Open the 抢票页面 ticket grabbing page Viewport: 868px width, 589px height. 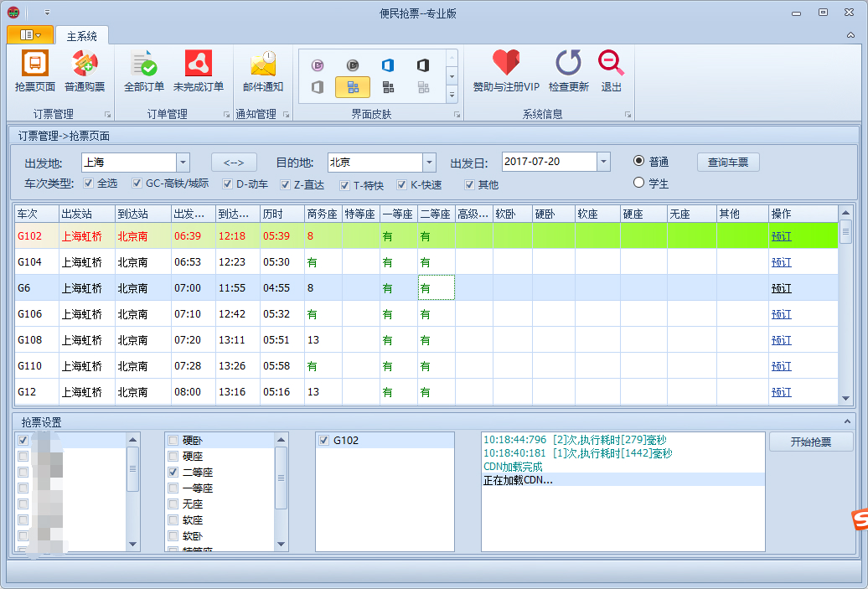34,72
